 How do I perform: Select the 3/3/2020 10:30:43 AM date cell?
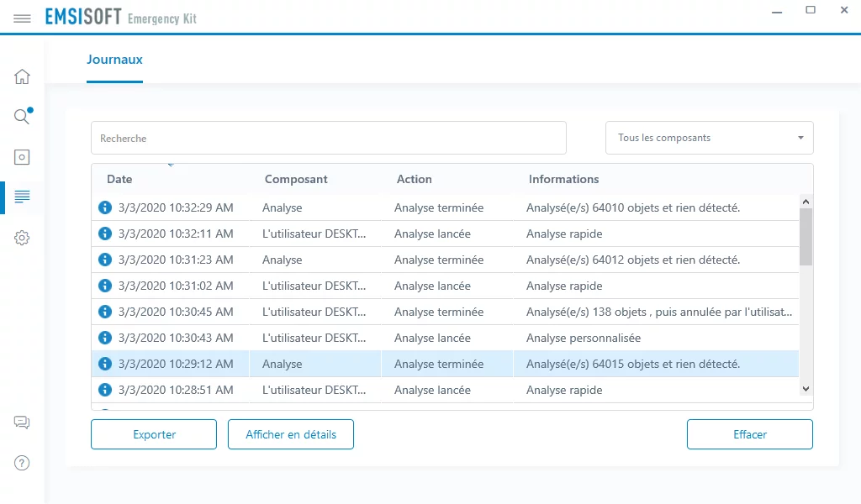[176, 338]
